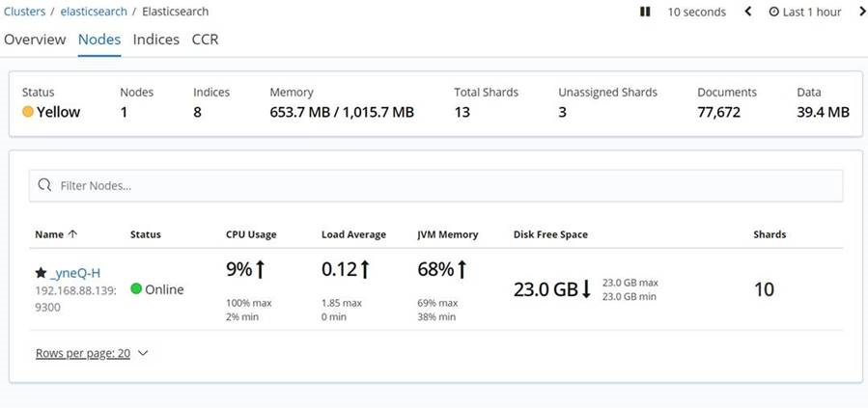Screen dimensions: 868x408
Task: Click the Data size 39.4 MB
Action: (823, 113)
